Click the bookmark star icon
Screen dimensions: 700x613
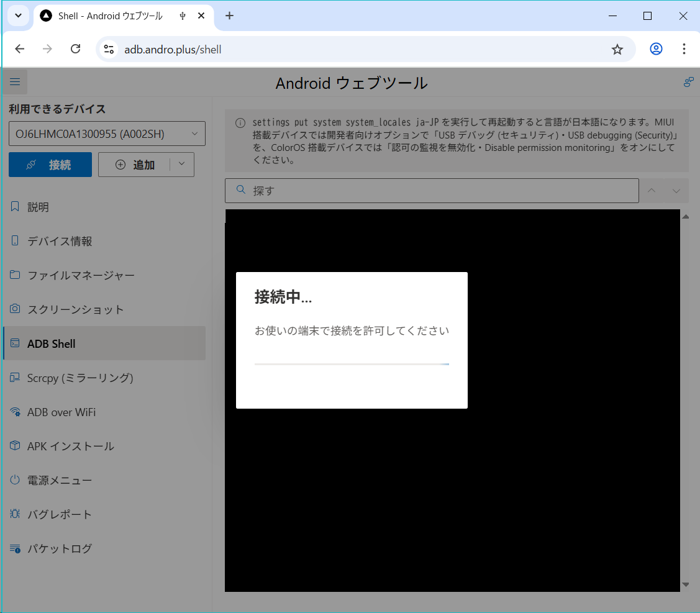(x=617, y=49)
